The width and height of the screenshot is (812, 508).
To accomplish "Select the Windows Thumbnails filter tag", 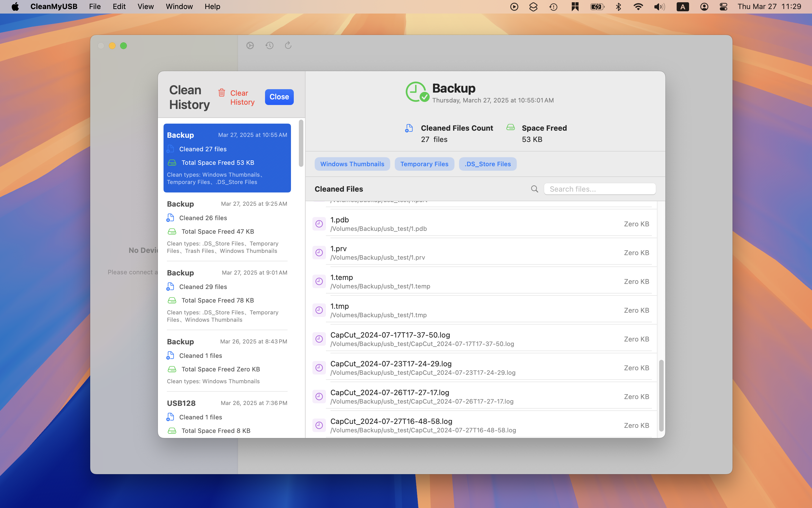I will tap(352, 164).
